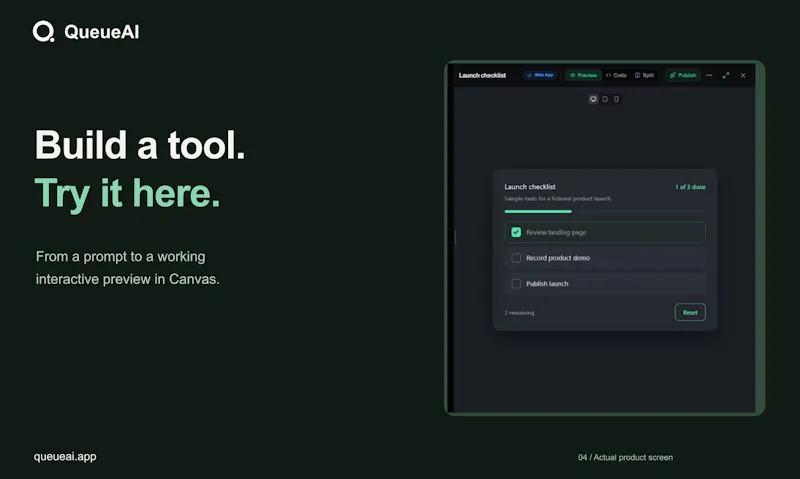Screen dimensions: 800x479
Task: Close the Launch checklist canvas panel
Action: [x=743, y=75]
